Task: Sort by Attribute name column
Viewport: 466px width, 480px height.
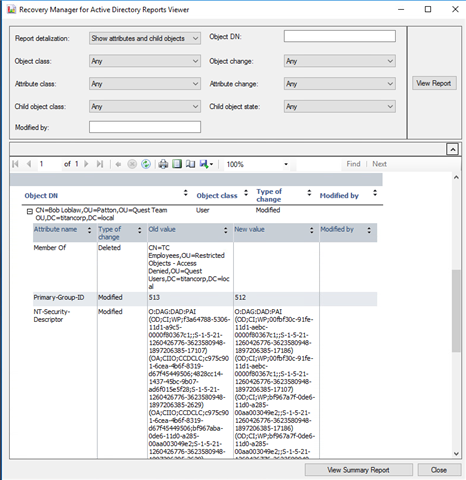Action: (x=89, y=230)
